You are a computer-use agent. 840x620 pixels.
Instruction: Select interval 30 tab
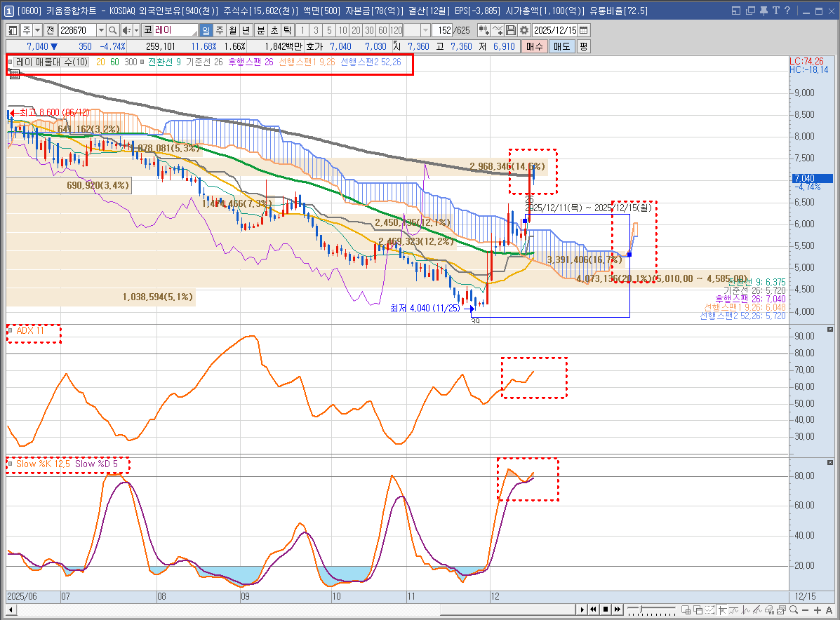pyautogui.click(x=370, y=31)
